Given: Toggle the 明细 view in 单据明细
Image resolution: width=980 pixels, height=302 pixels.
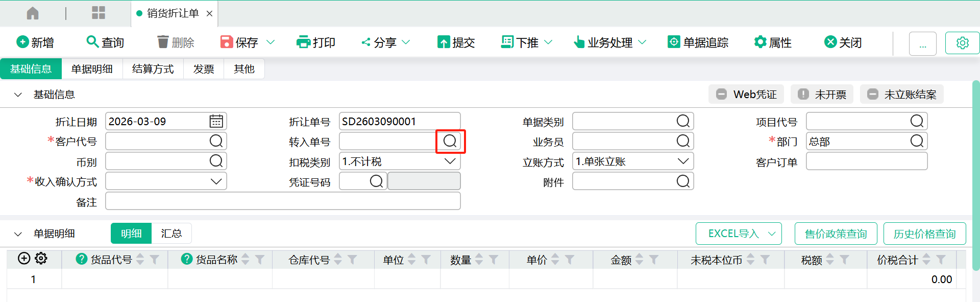Looking at the screenshot, I should point(131,234).
